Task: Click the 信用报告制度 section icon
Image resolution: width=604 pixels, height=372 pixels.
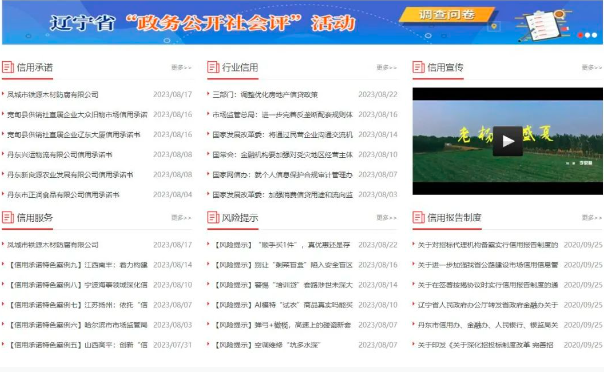Action: coord(418,217)
